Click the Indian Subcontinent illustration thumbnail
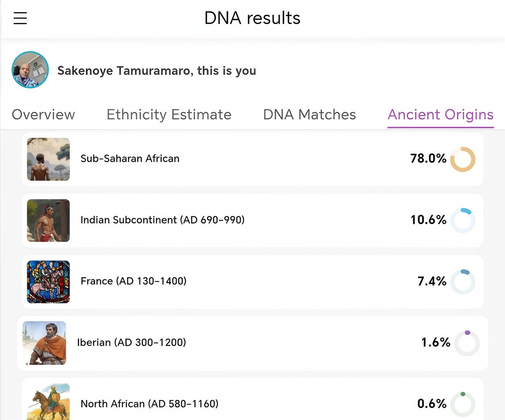The image size is (505, 420). point(48,220)
